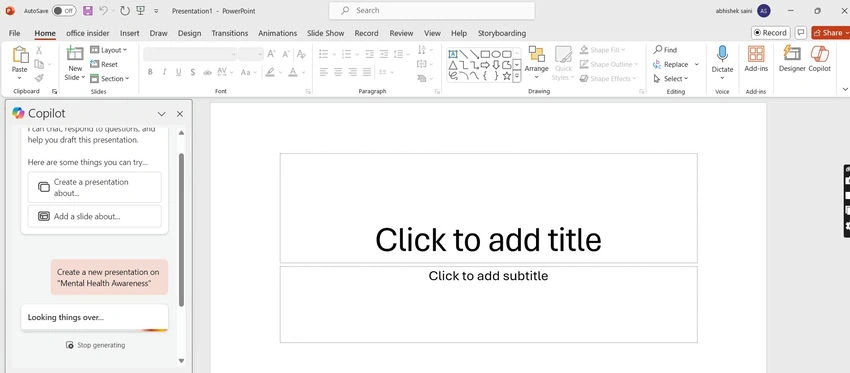The image size is (850, 373).
Task: Switch to Animations tab
Action: (x=278, y=33)
